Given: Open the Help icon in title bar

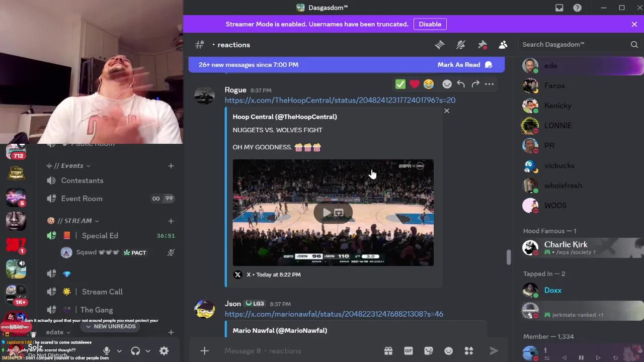Looking at the screenshot, I should pos(578,8).
